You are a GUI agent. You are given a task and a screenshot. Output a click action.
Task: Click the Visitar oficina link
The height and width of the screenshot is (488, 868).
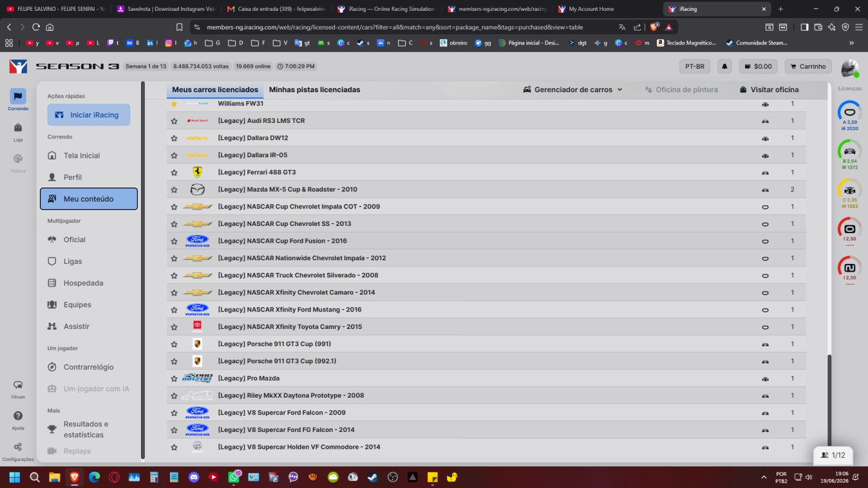769,90
